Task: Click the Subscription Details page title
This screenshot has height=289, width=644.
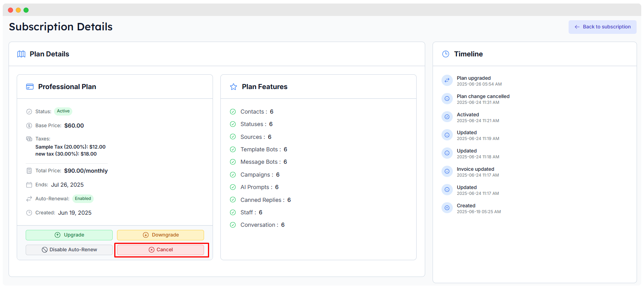Action: (x=61, y=27)
